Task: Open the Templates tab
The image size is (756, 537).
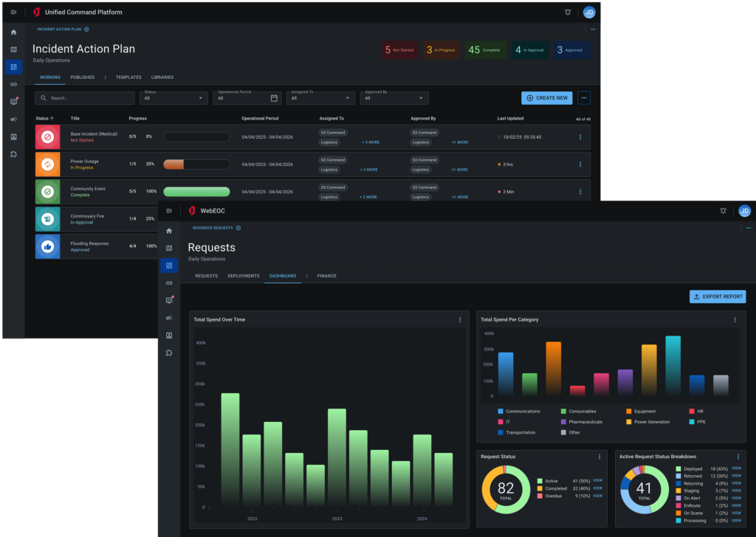Action: (x=128, y=77)
